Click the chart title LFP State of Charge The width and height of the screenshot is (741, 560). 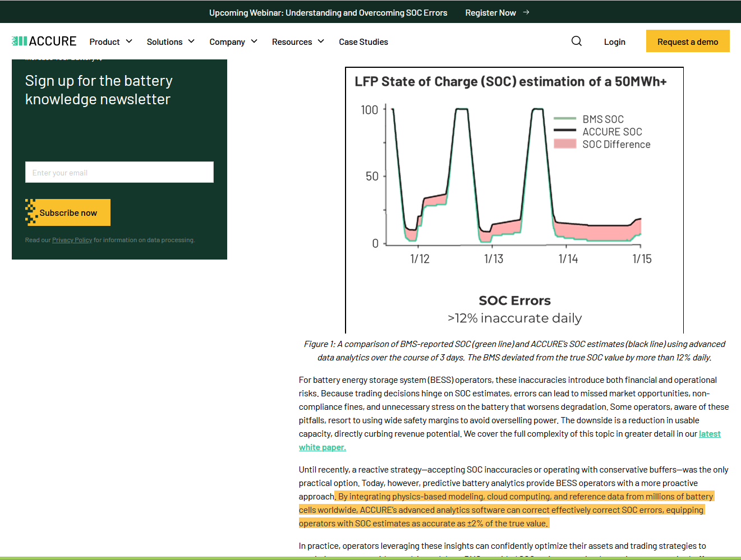pyautogui.click(x=510, y=81)
